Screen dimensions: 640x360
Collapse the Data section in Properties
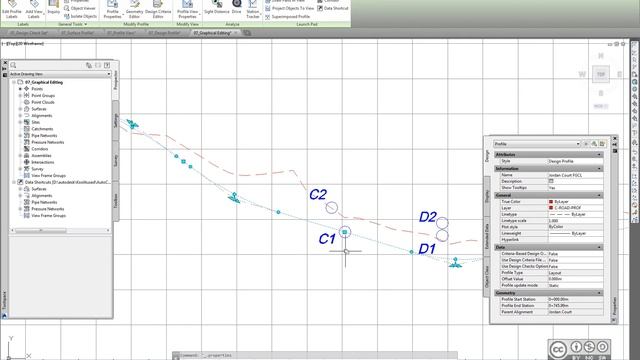[599, 247]
